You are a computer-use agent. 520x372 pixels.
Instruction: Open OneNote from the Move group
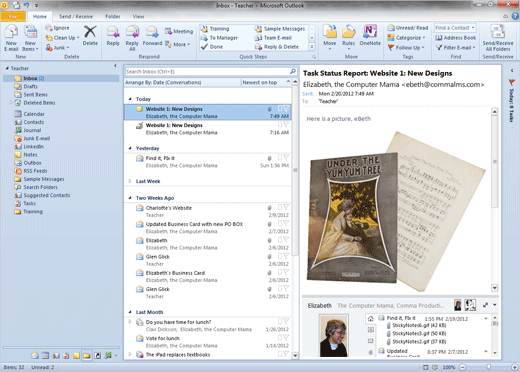click(370, 36)
